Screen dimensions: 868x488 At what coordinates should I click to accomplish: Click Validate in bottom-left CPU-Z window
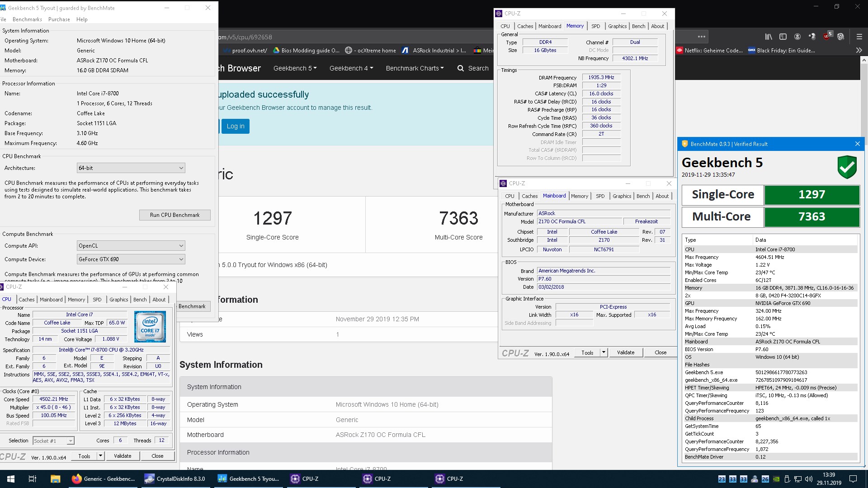pyautogui.click(x=123, y=456)
